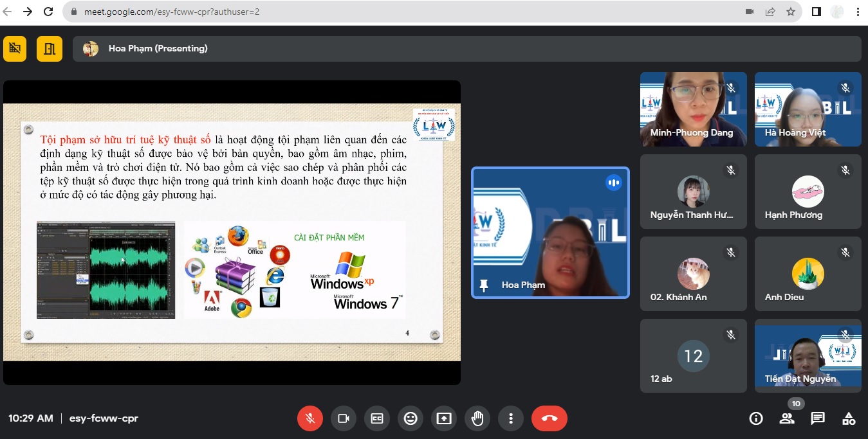Click the pinned Hoa Phạm video tile
Image resolution: width=868 pixels, height=439 pixels.
point(550,233)
